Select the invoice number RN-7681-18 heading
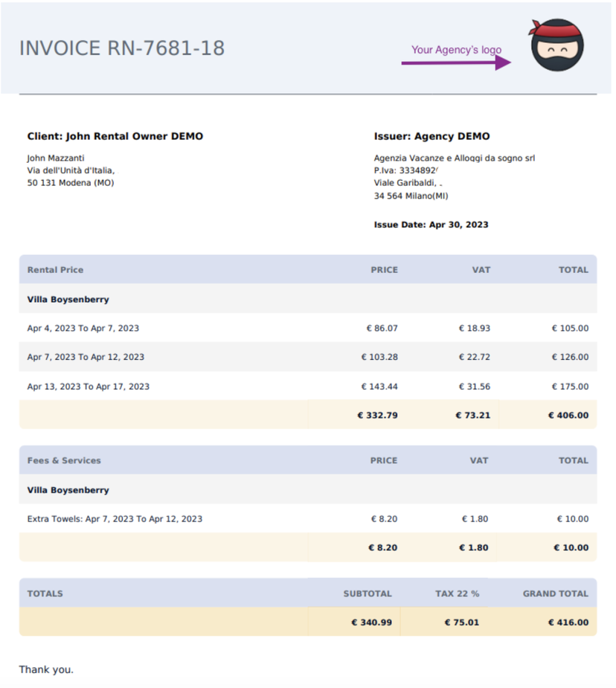 123,48
